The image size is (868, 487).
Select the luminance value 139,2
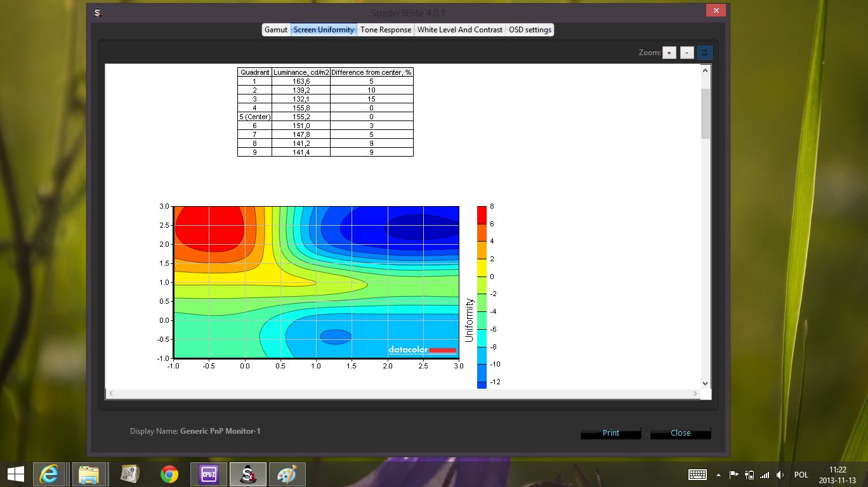click(x=301, y=90)
